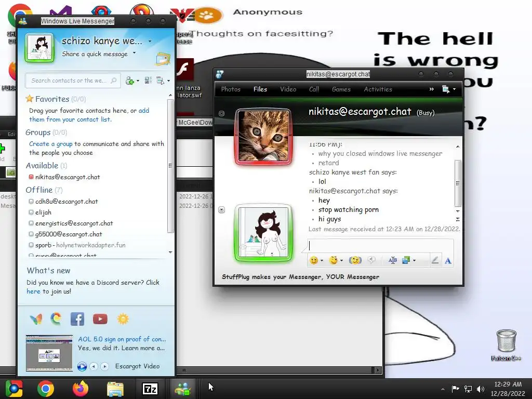Click the Favorites group header

tap(56, 99)
